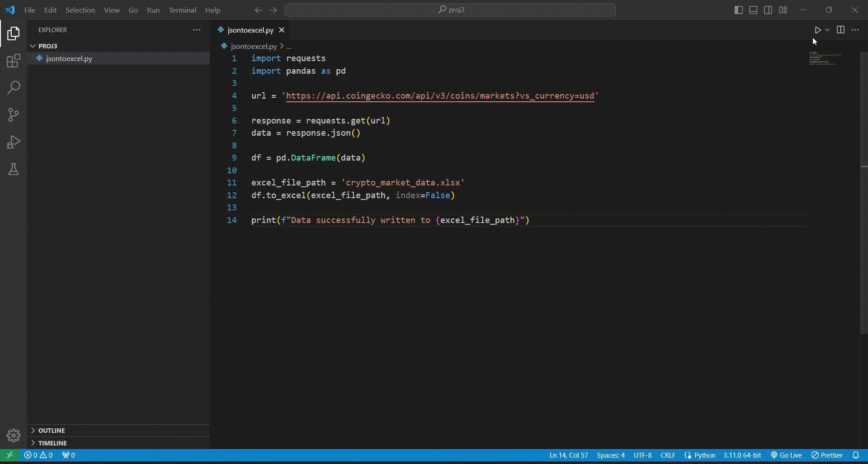Image resolution: width=868 pixels, height=464 pixels.
Task: Click line number 9 in gutter
Action: (234, 158)
